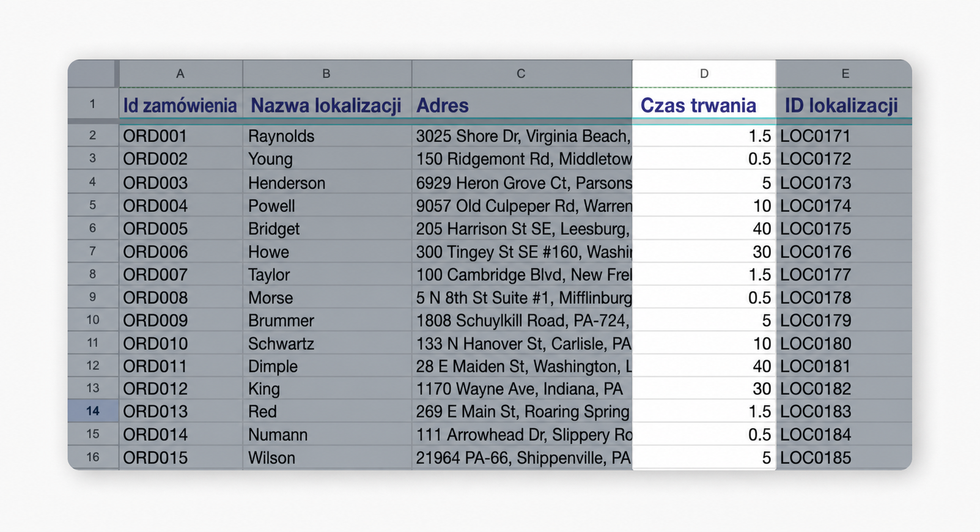
Task: Select cell ORD010
Action: point(180,343)
